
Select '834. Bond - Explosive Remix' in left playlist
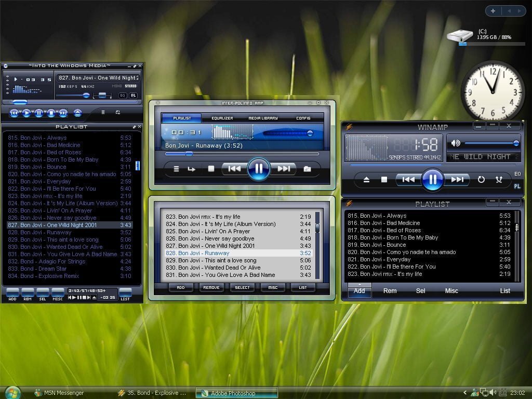70,276
